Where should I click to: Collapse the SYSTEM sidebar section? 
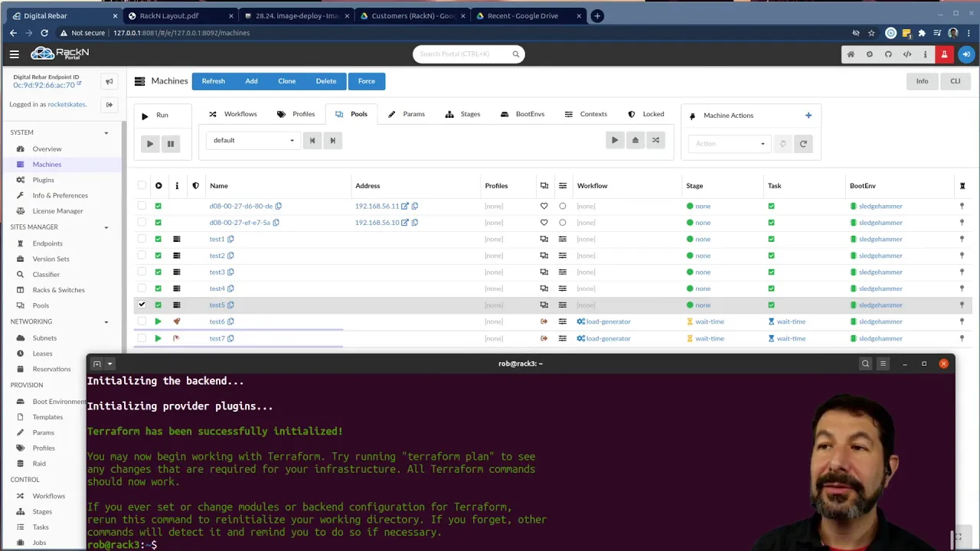pos(106,133)
